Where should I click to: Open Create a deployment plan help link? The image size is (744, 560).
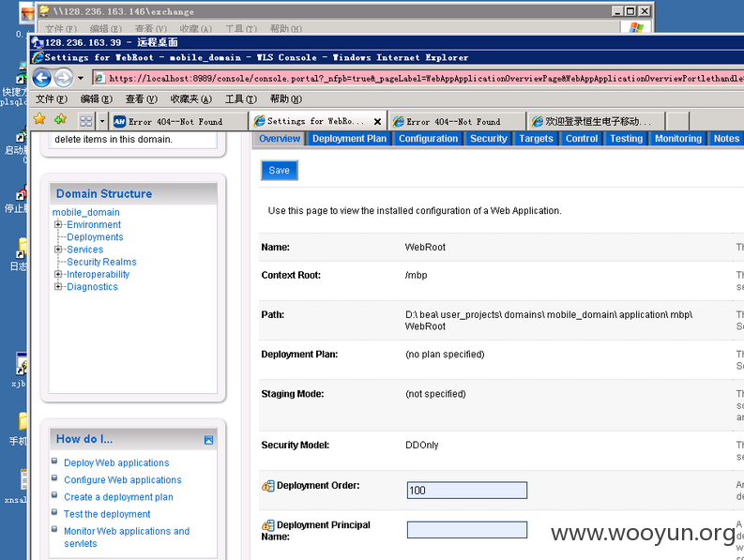pyautogui.click(x=118, y=497)
